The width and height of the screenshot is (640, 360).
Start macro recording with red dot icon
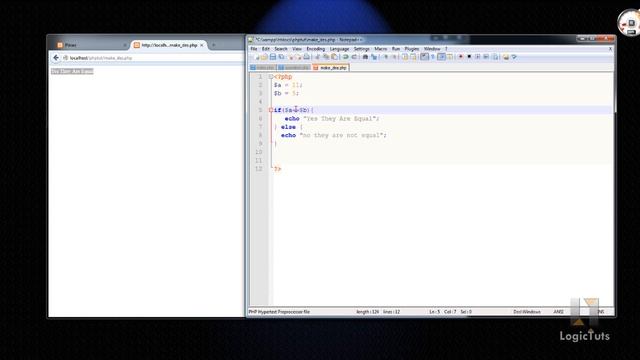click(461, 57)
